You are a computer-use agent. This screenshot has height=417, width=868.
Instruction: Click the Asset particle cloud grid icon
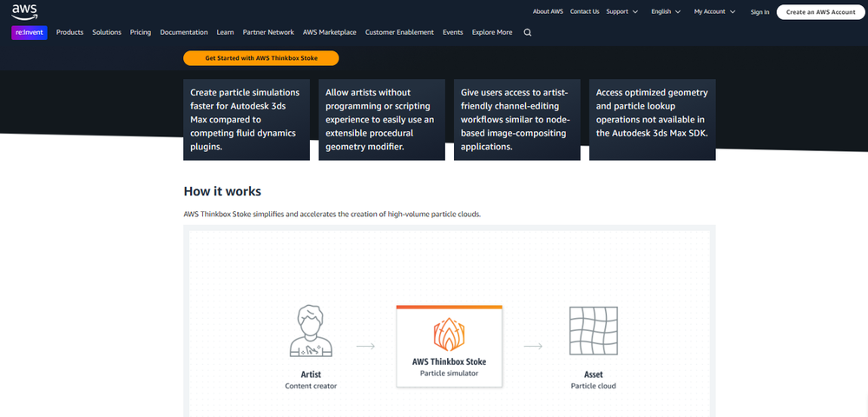[x=594, y=331]
